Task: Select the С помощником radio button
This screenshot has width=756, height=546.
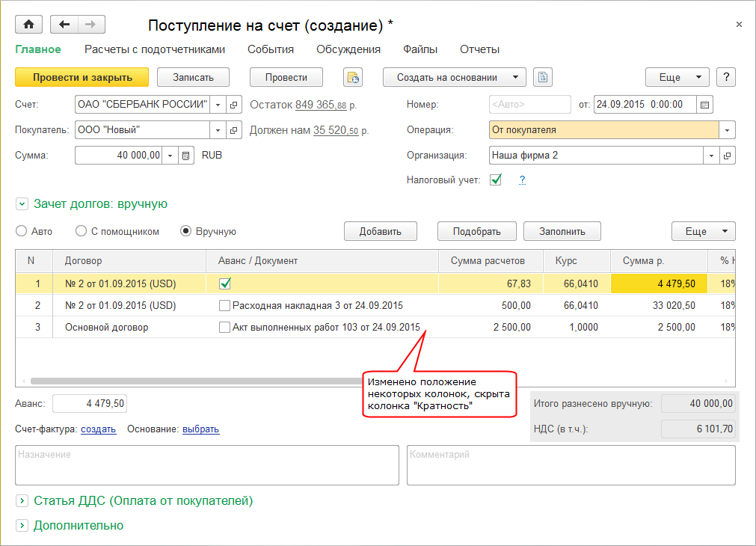Action: pyautogui.click(x=82, y=231)
